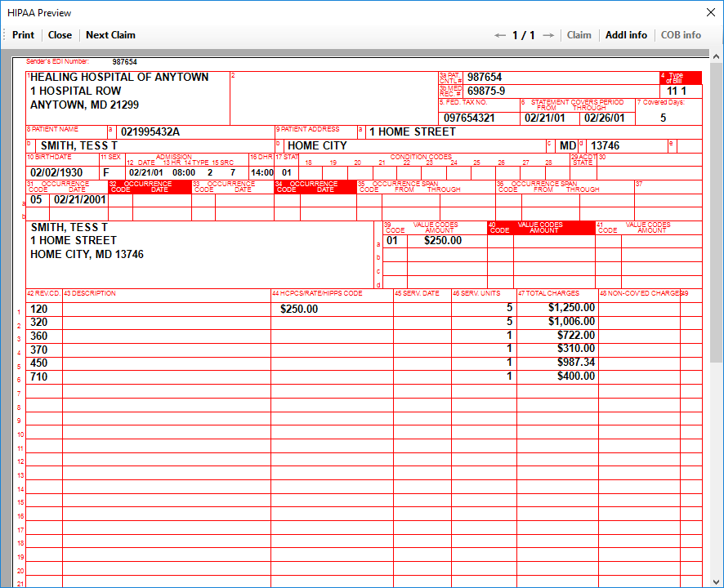Image resolution: width=724 pixels, height=588 pixels.
Task: Click Sender's EDI Number 987654
Action: pos(125,62)
